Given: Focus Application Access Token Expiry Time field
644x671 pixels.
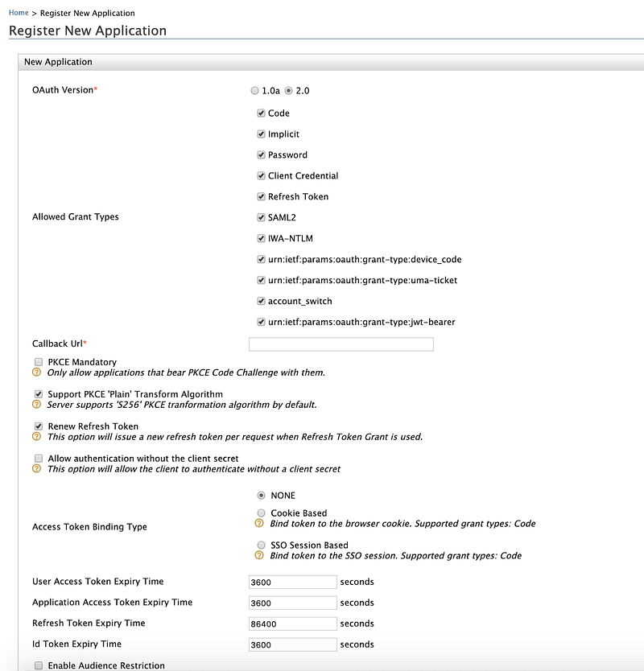Looking at the screenshot, I should (x=293, y=603).
